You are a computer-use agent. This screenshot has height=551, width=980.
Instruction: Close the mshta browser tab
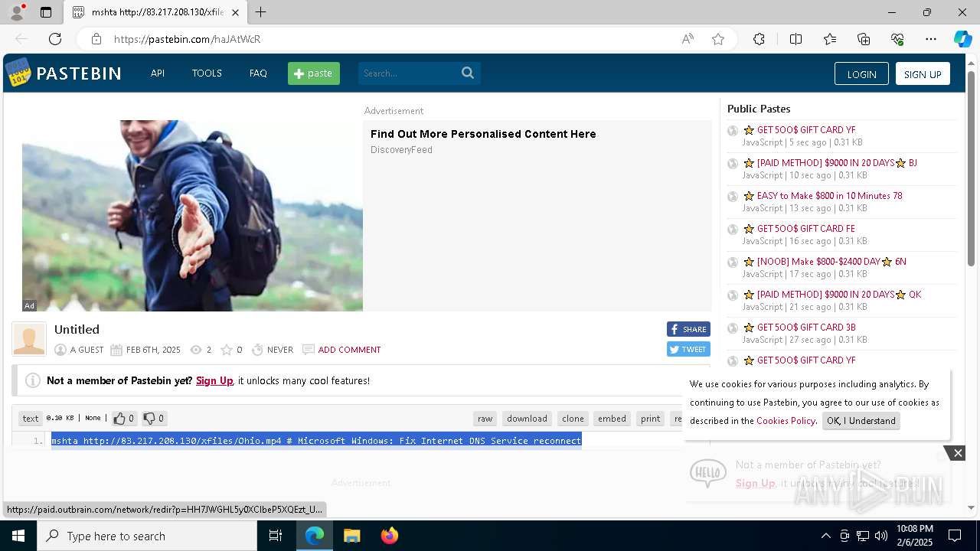[235, 12]
